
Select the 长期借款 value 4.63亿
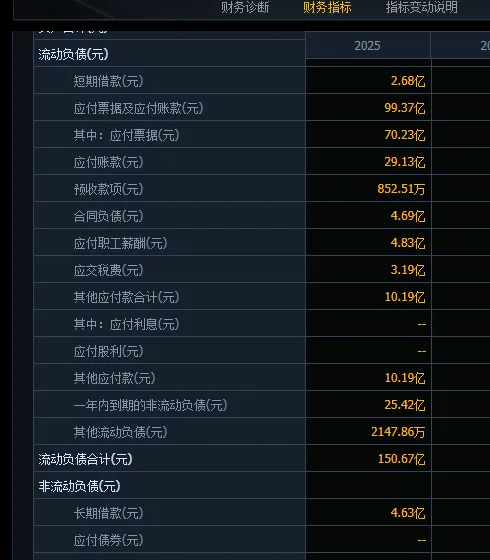click(x=408, y=513)
